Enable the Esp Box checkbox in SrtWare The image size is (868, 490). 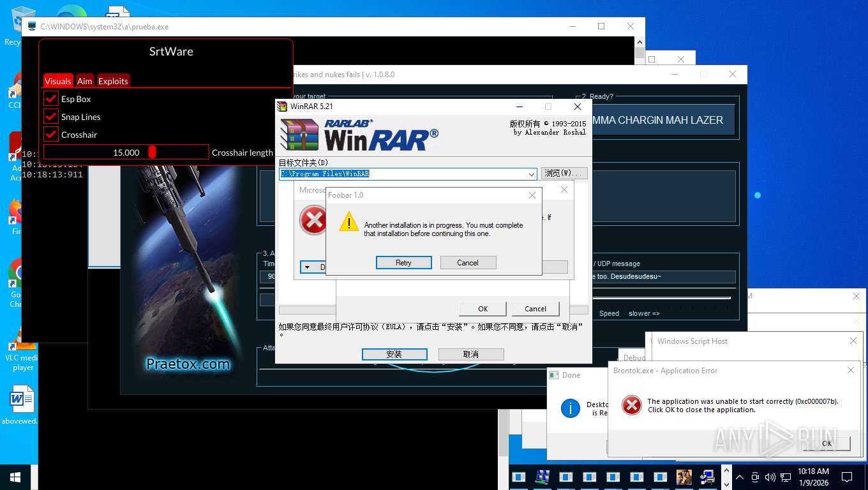(x=51, y=99)
